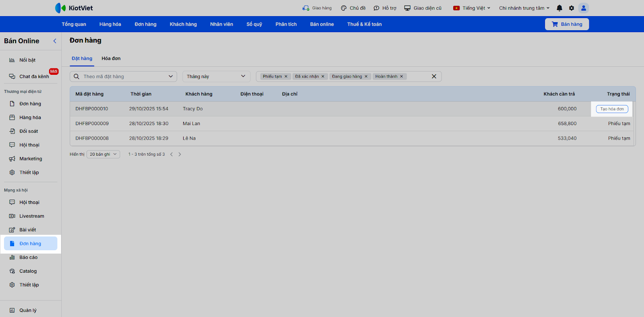Open the user account avatar
Image resolution: width=644 pixels, height=317 pixels.
[x=584, y=8]
